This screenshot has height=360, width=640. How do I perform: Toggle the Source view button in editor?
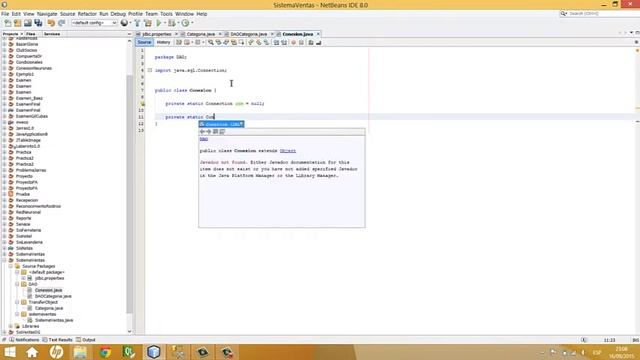pos(144,42)
